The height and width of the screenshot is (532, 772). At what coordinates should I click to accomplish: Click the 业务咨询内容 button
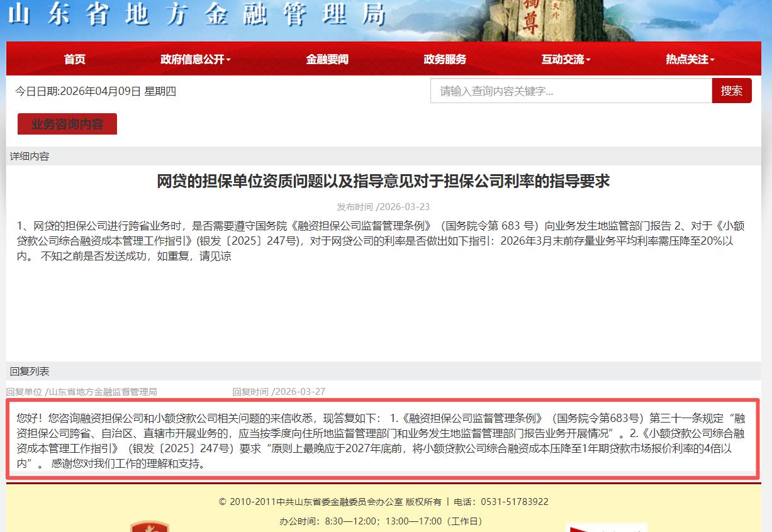pyautogui.click(x=67, y=125)
